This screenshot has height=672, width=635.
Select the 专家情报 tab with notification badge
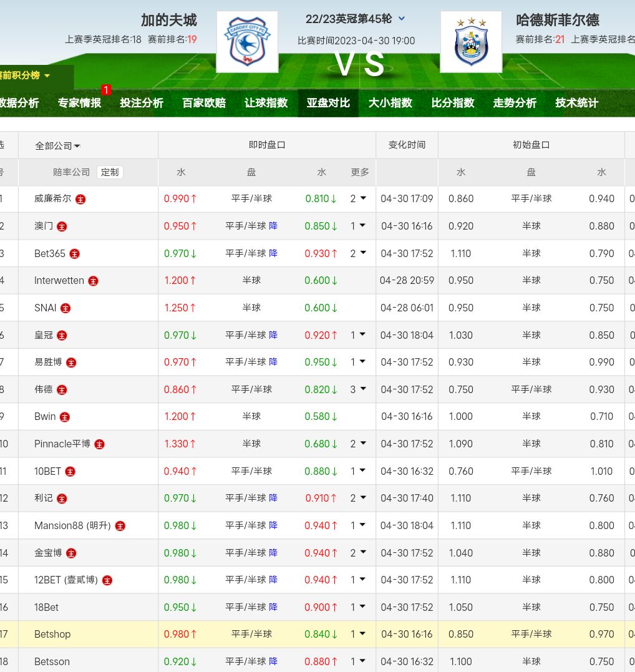pyautogui.click(x=79, y=103)
